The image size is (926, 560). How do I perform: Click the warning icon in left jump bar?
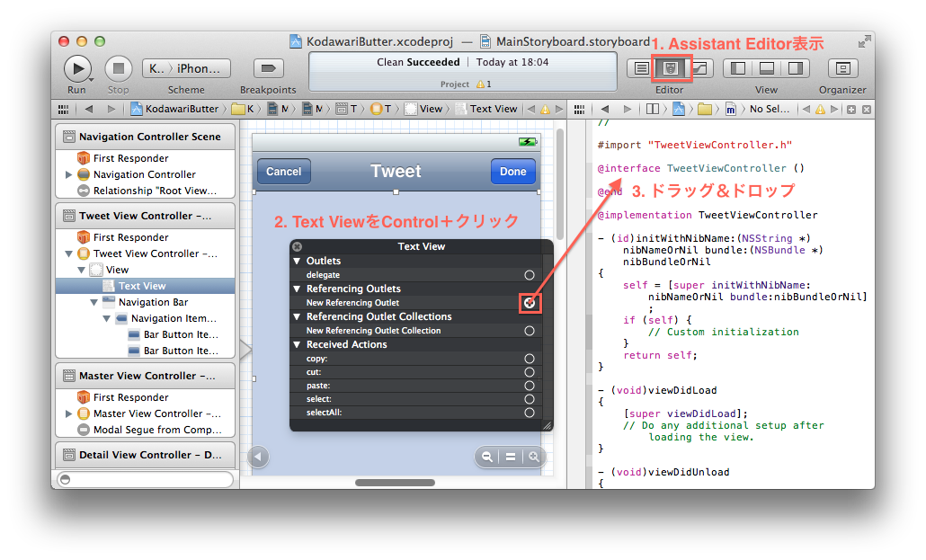coord(545,110)
